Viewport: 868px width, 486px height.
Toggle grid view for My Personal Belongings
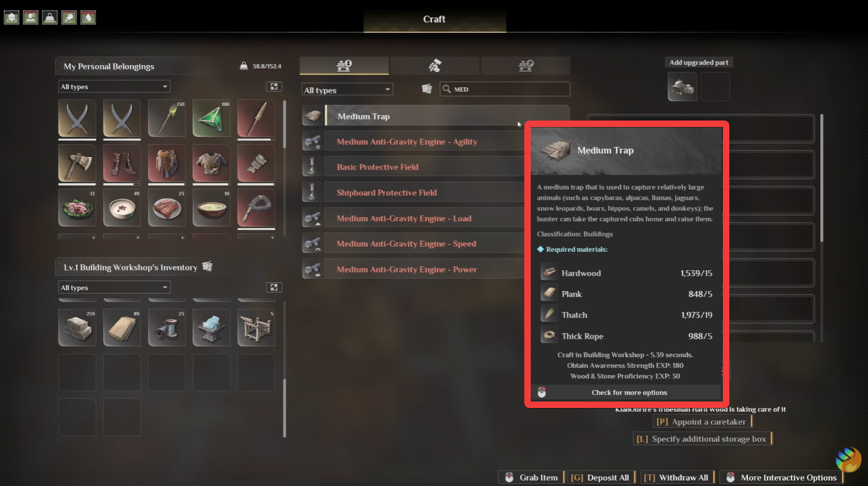tap(274, 86)
